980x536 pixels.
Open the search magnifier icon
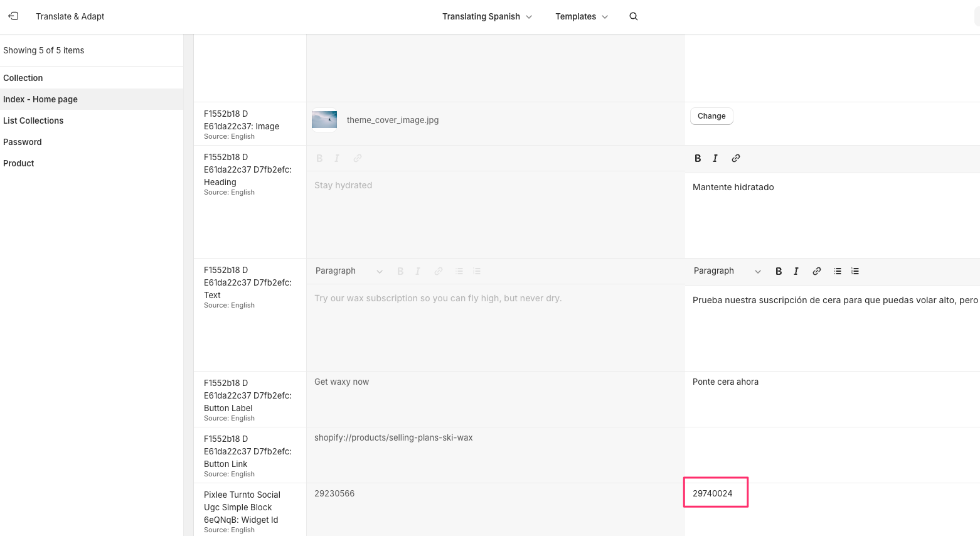click(x=634, y=16)
